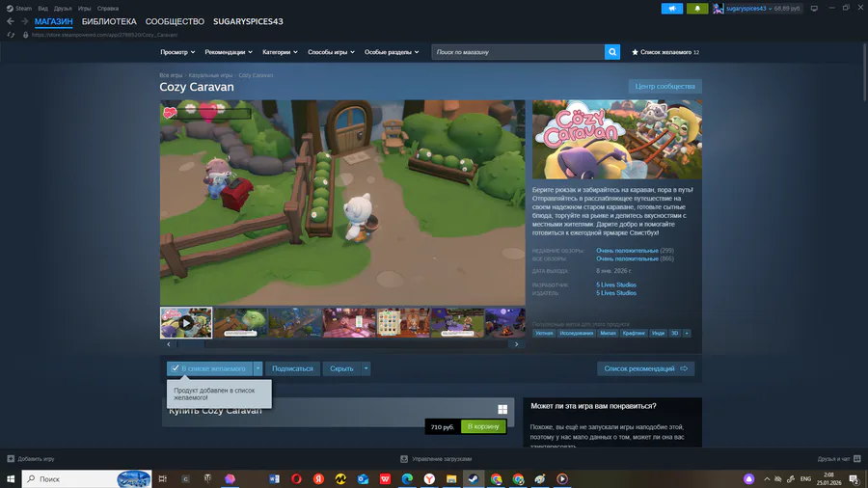Image resolution: width=868 pixels, height=488 pixels.
Task: Click the Скрыть button
Action: (341, 368)
